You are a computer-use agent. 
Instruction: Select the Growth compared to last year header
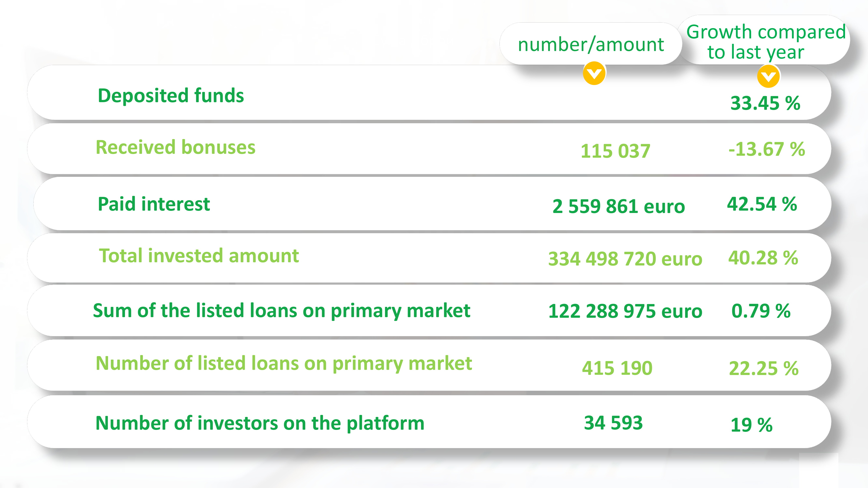pos(765,41)
